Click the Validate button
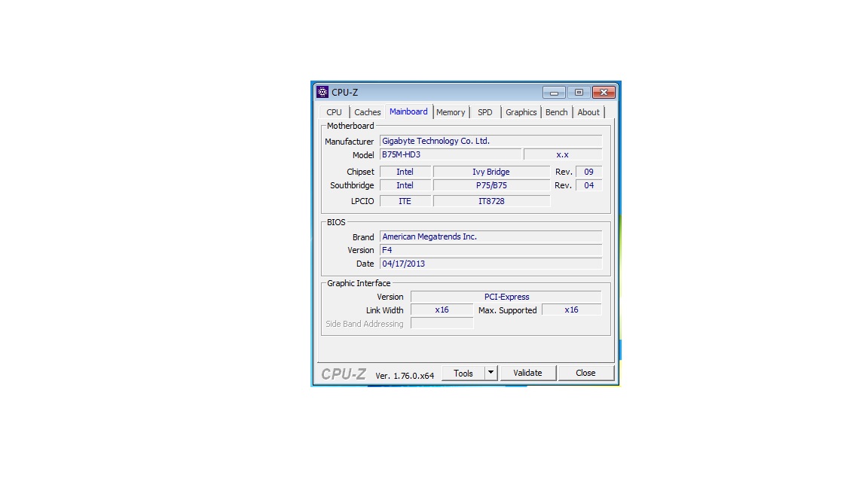 pos(527,374)
